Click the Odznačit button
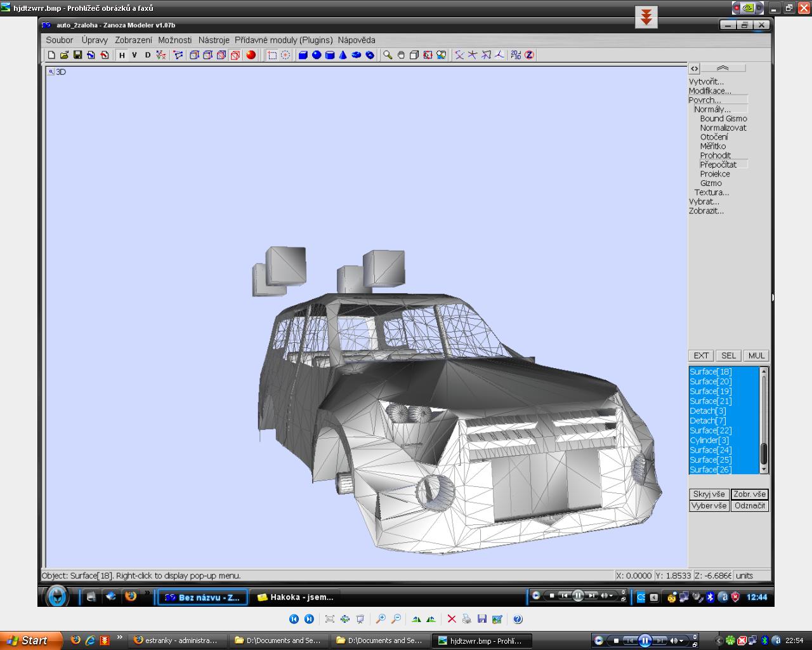812x650 pixels. (750, 506)
